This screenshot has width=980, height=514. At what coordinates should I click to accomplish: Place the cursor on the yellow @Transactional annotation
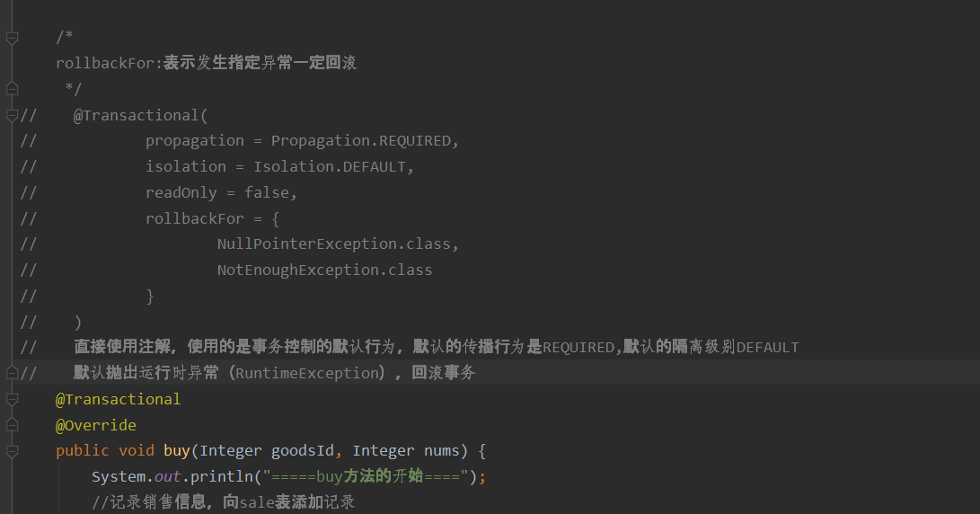coord(119,400)
